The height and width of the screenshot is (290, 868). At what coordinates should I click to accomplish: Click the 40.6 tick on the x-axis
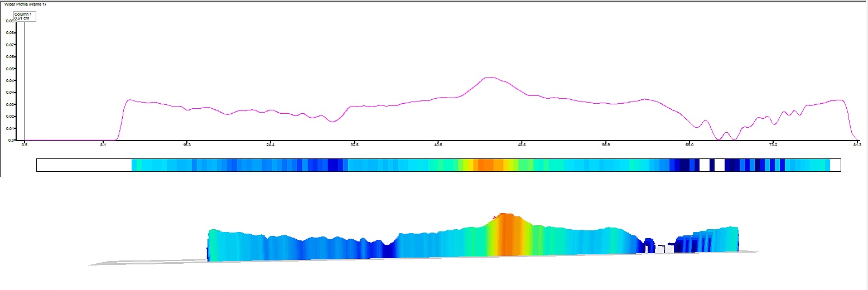(438, 144)
